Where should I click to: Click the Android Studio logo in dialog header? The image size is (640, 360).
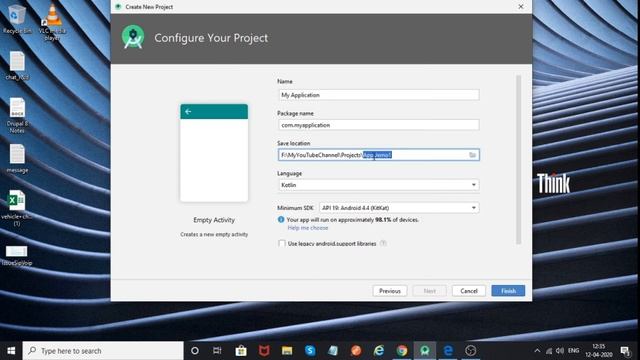point(133,38)
